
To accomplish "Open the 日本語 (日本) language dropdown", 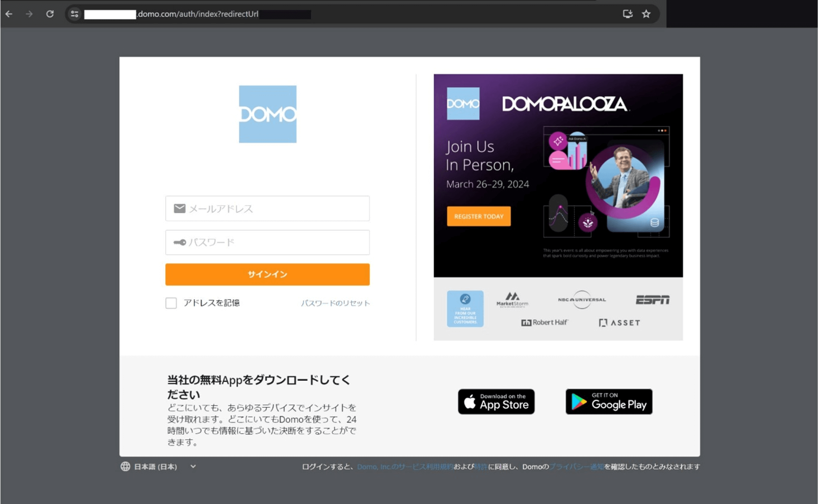I will tap(159, 466).
